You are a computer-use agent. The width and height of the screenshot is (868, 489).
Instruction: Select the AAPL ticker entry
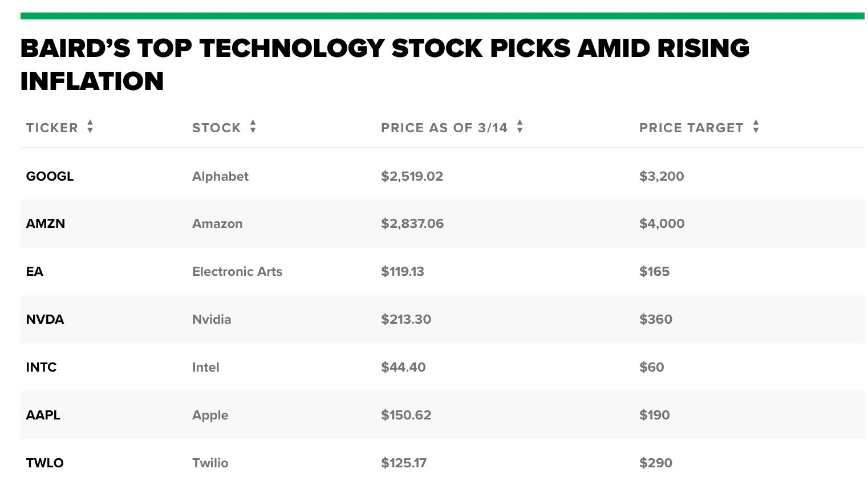pos(43,415)
